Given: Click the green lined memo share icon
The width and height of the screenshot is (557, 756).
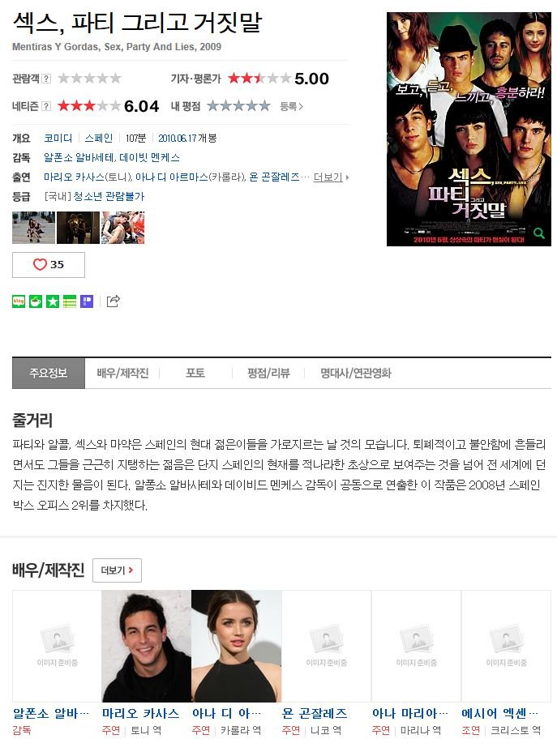Looking at the screenshot, I should pyautogui.click(x=70, y=301).
